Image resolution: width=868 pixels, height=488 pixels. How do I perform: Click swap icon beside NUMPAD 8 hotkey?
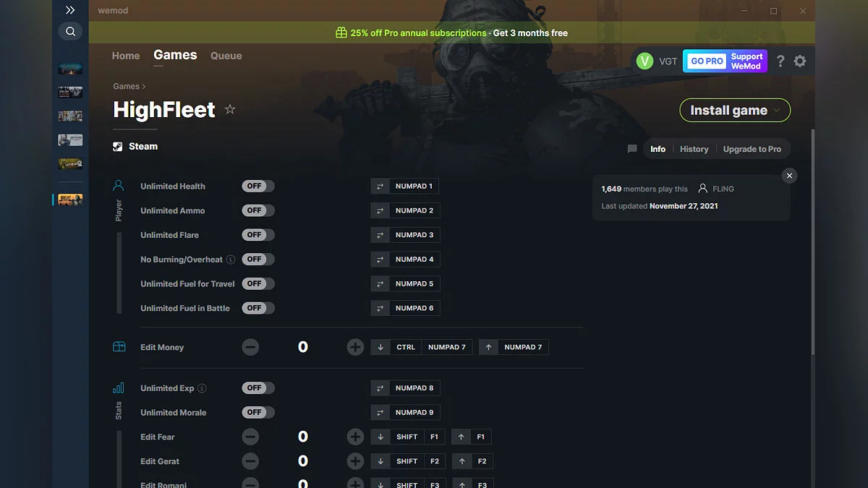point(380,388)
